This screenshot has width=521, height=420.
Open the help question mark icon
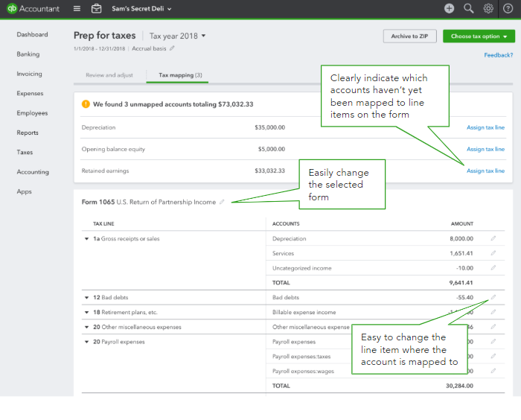(x=508, y=9)
